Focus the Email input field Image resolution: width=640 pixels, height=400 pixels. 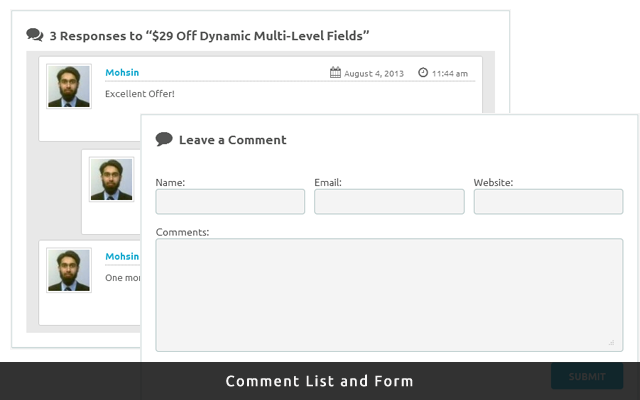pyautogui.click(x=389, y=202)
